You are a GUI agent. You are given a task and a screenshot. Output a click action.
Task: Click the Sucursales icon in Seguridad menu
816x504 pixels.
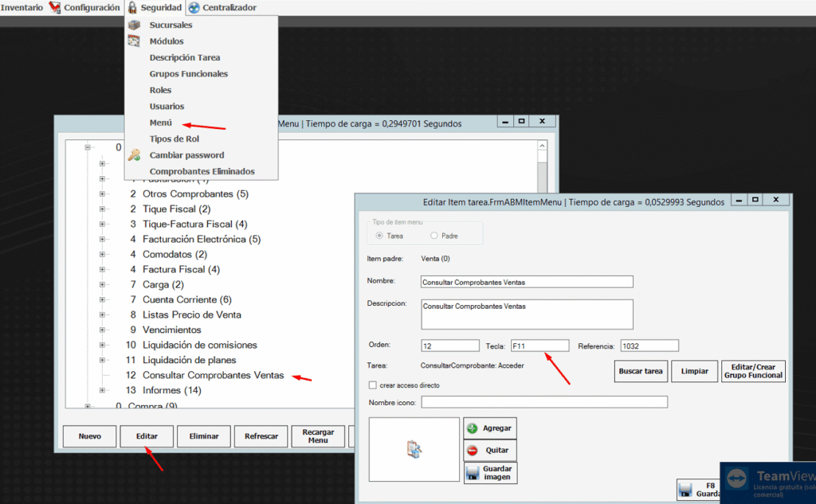point(134,25)
